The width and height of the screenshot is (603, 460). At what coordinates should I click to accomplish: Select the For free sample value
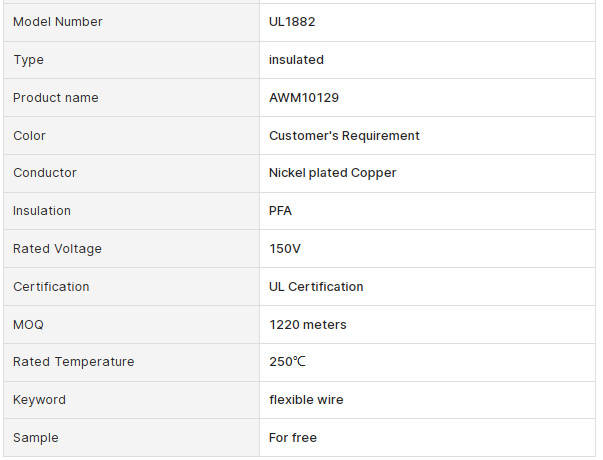293,438
